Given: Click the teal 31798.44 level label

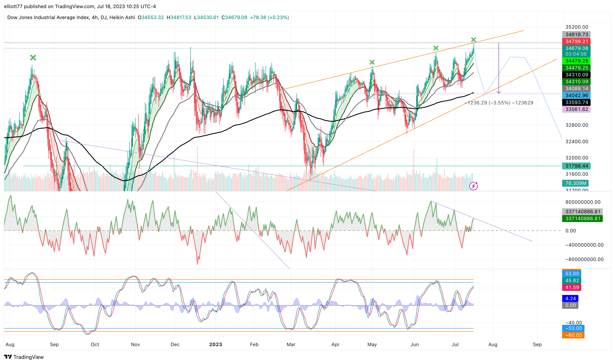Looking at the screenshot, I should [x=576, y=166].
